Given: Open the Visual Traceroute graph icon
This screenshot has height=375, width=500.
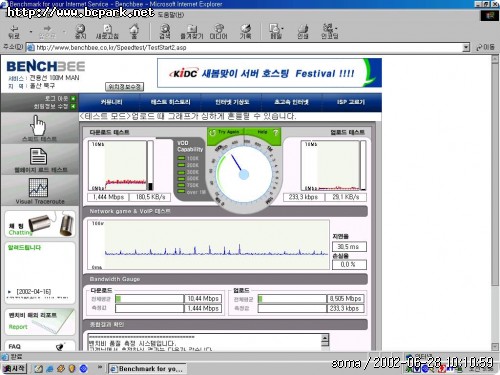Looking at the screenshot, I should 38,187.
